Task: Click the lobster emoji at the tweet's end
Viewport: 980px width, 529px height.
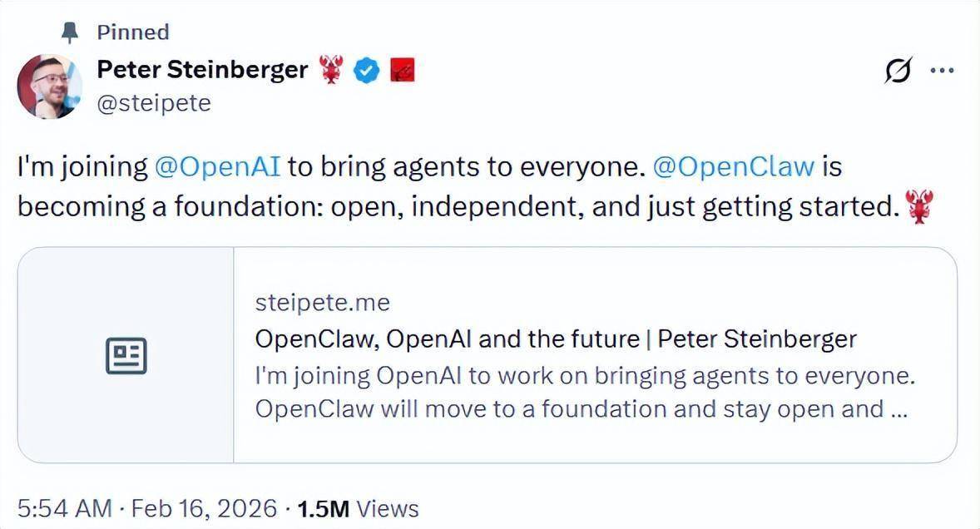Action: pos(919,205)
